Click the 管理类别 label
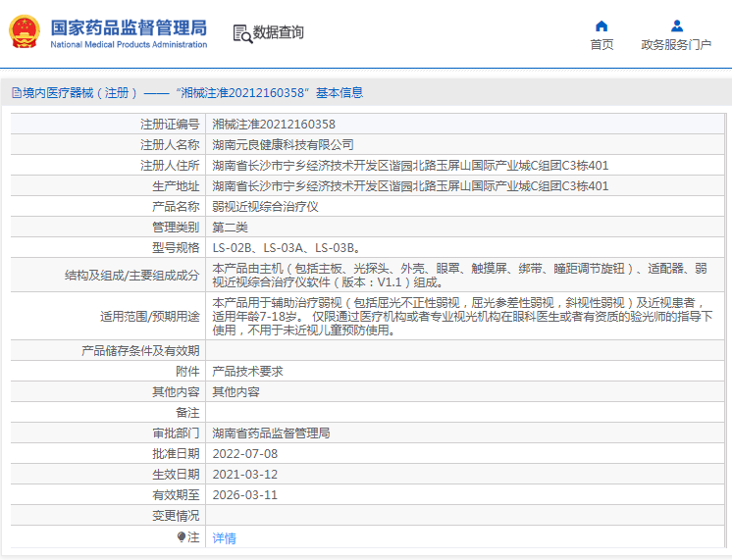The image size is (732, 560). click(176, 227)
